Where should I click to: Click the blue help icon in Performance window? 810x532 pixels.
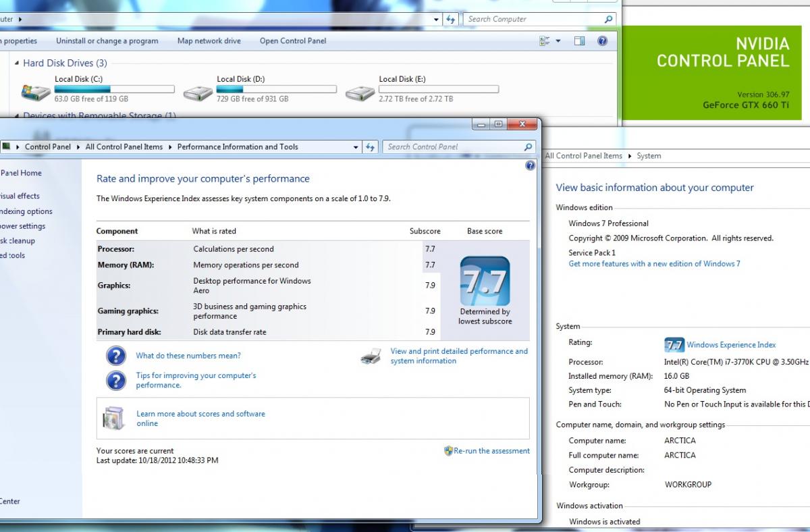530,165
